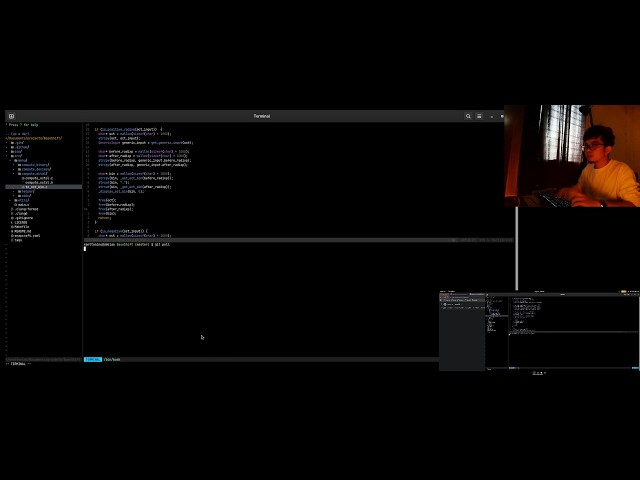Click the search icon in the Terminal header
Viewport: 640px width, 480px height.
(468, 116)
